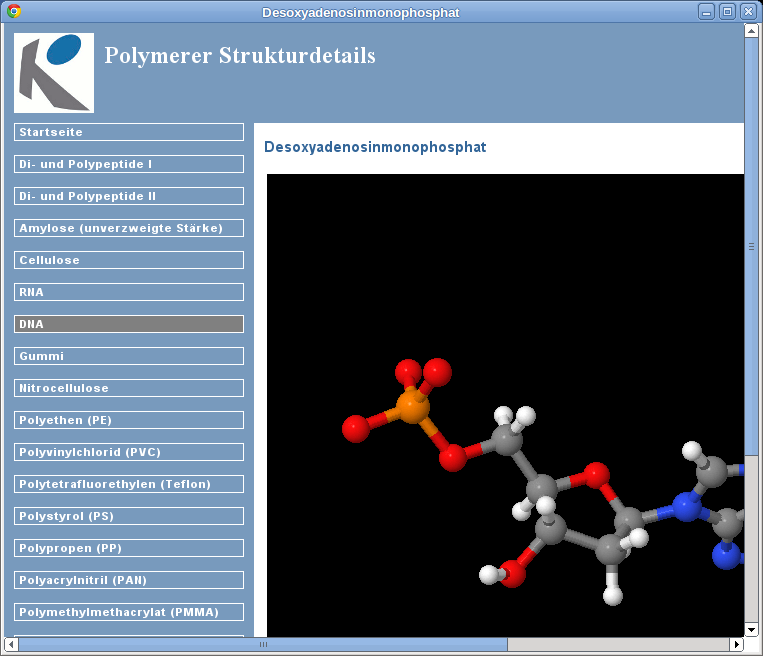Image resolution: width=763 pixels, height=656 pixels.
Task: Select the highlighted DNA menu item
Action: pyautogui.click(x=129, y=324)
